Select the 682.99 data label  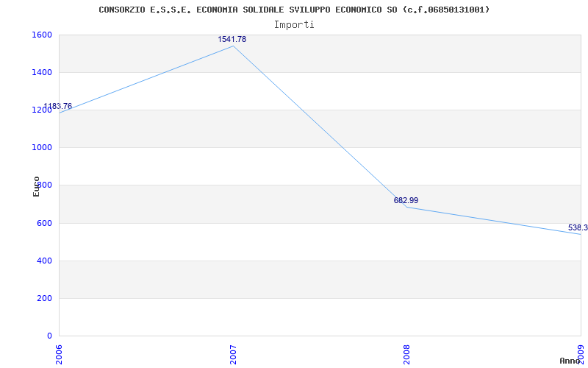pos(406,200)
